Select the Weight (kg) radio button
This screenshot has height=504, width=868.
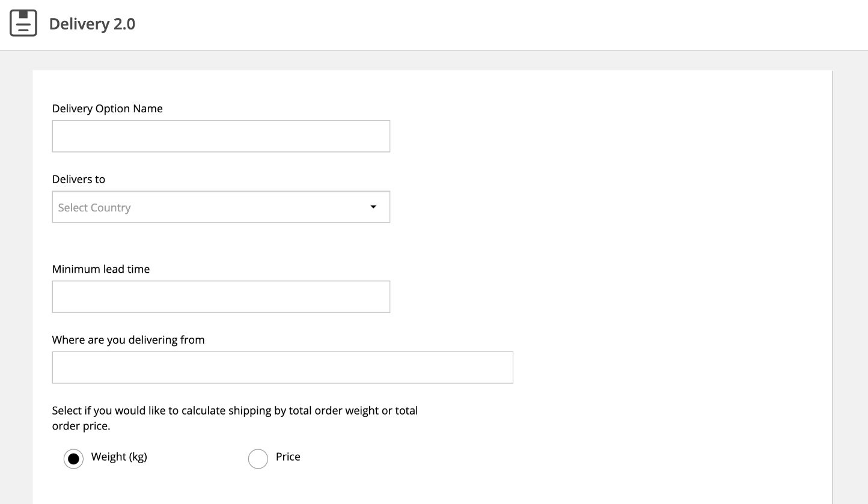click(x=73, y=459)
